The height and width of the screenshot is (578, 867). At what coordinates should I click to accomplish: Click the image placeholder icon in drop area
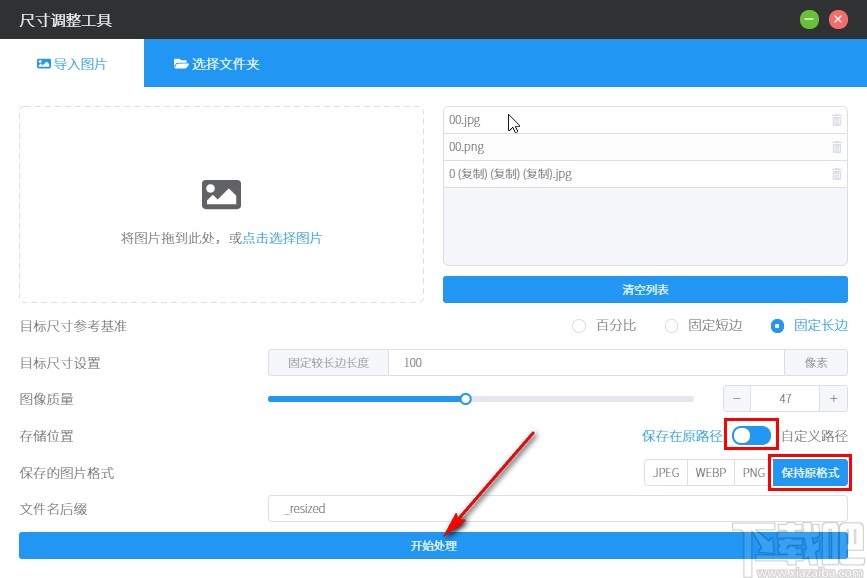click(221, 194)
